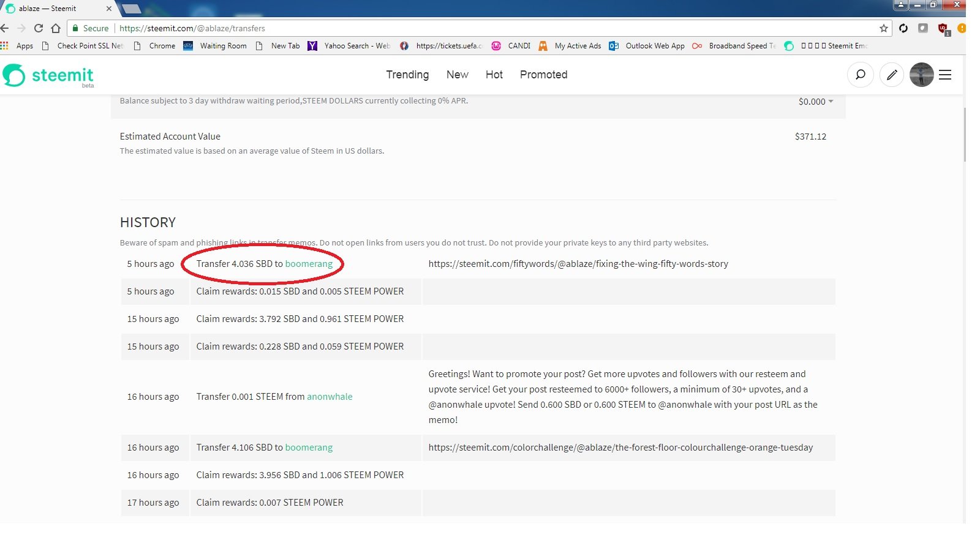The image size is (980, 551).
Task: Open the Waiting Room bookmark
Action: point(215,46)
